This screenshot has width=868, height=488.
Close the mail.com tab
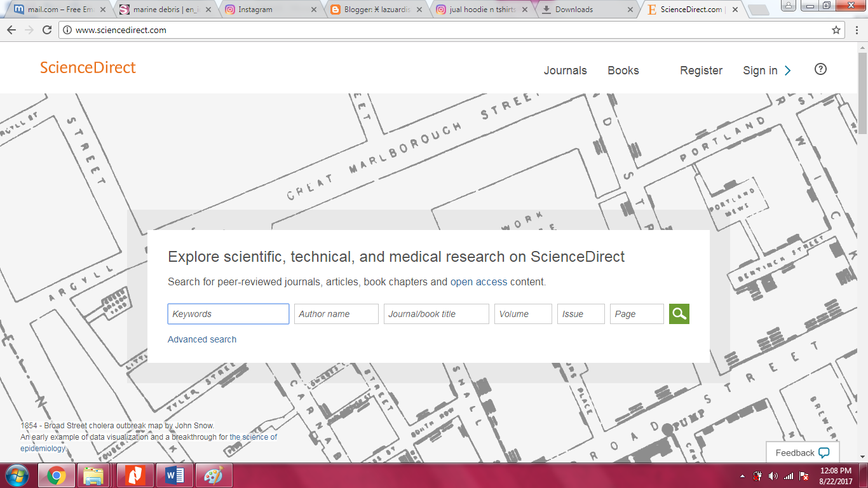pos(103,10)
